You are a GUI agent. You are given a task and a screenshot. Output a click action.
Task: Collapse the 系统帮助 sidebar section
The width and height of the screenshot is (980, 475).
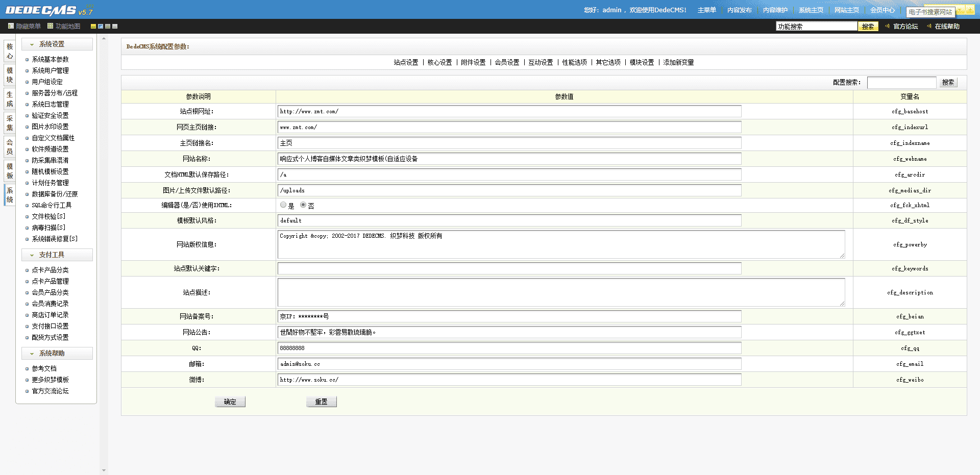(57, 353)
